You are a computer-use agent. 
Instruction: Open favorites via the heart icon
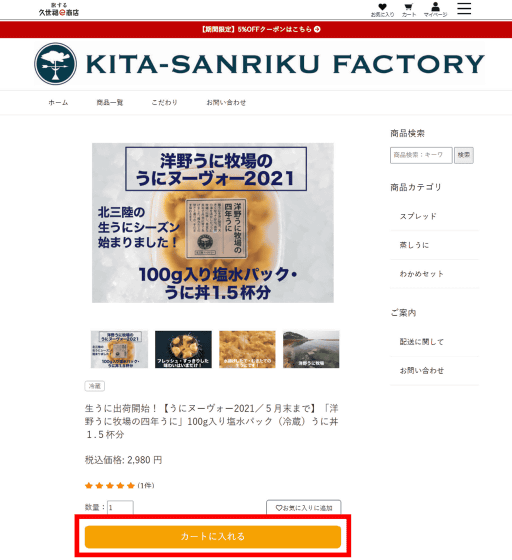[x=382, y=10]
